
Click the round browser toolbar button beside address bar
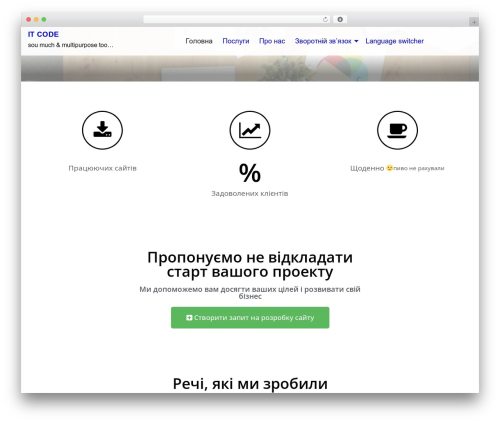point(340,20)
